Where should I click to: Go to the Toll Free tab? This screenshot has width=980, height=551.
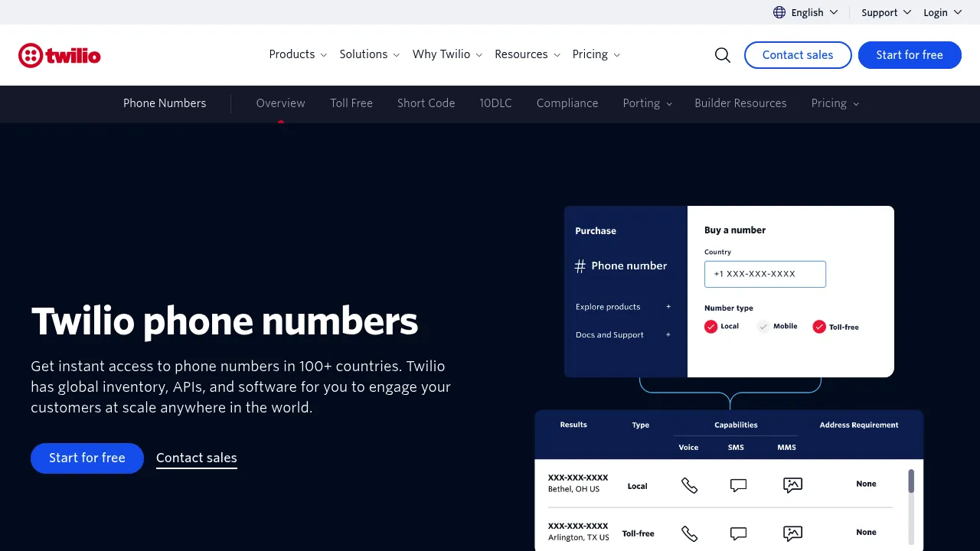coord(351,103)
